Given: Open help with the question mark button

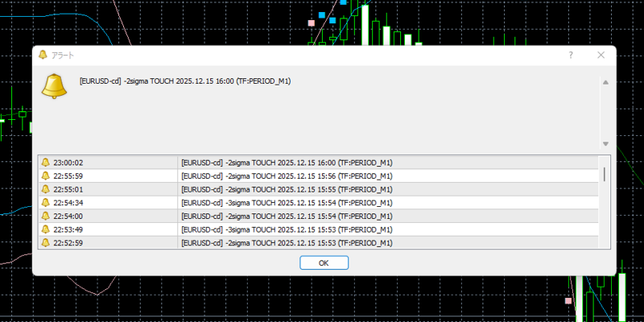Looking at the screenshot, I should click(571, 55).
